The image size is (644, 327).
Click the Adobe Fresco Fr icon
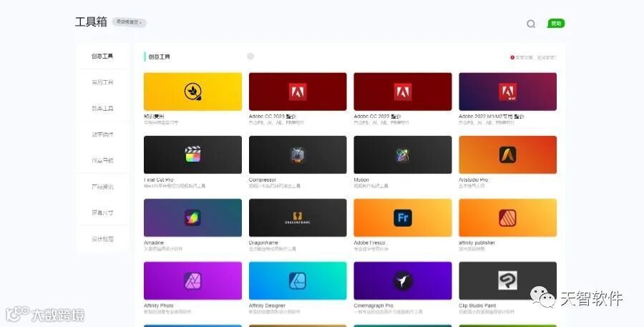tap(402, 218)
